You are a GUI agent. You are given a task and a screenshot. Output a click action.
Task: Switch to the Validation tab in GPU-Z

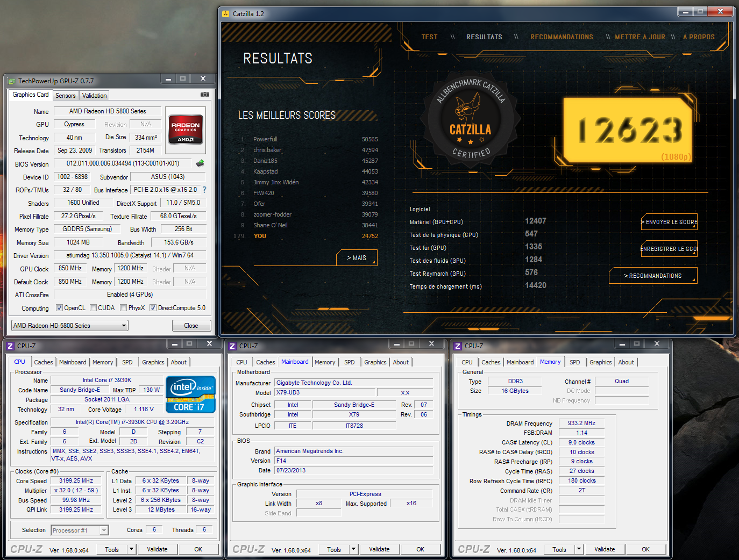click(95, 96)
